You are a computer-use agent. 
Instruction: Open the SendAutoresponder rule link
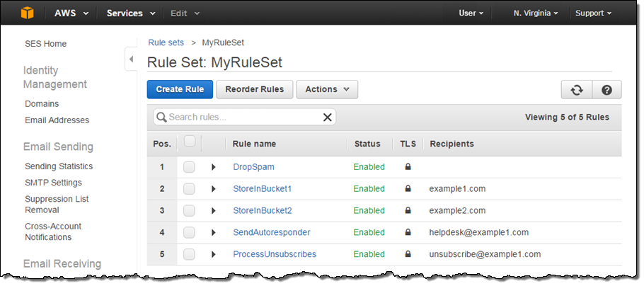(x=271, y=232)
